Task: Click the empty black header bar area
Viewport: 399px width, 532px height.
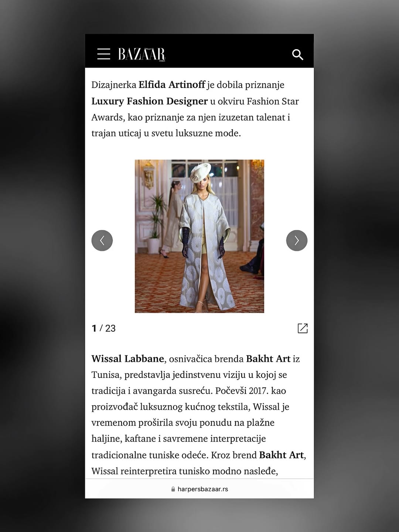Action: 228,54
